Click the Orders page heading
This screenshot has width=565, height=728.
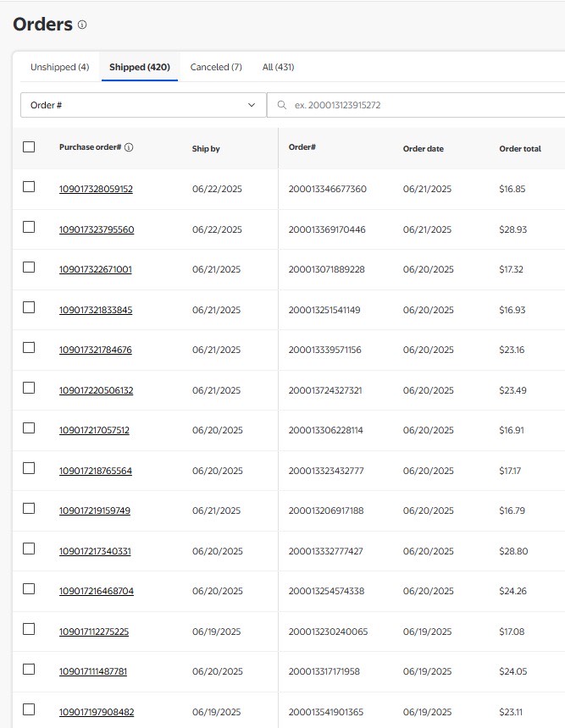click(42, 25)
